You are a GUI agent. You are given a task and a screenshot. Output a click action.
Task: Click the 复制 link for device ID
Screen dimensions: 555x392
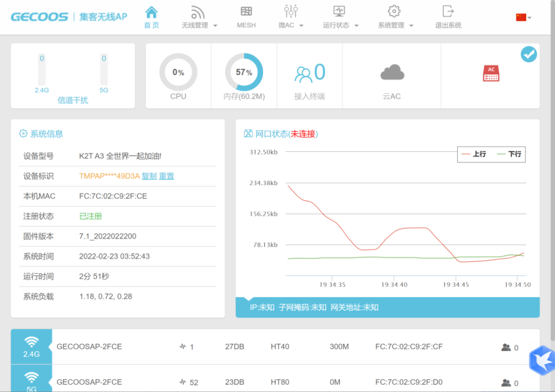(149, 176)
